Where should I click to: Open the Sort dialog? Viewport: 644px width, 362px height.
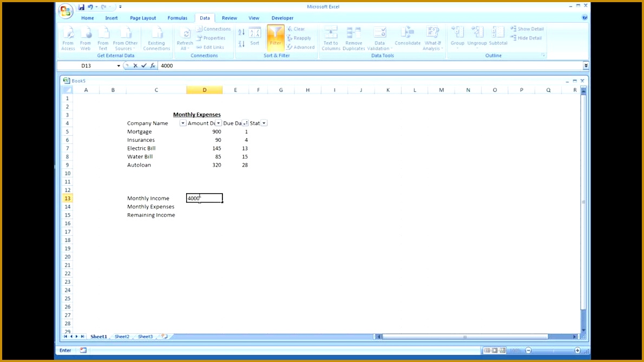255,37
